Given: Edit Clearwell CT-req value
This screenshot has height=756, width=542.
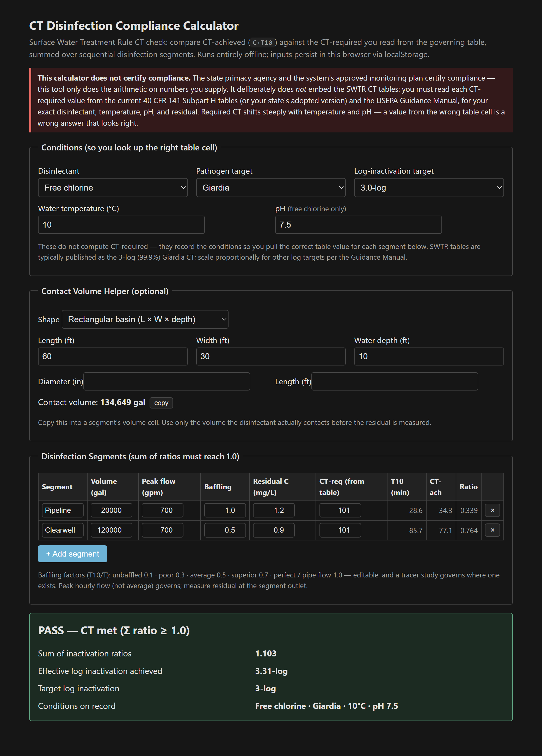Looking at the screenshot, I should point(340,530).
